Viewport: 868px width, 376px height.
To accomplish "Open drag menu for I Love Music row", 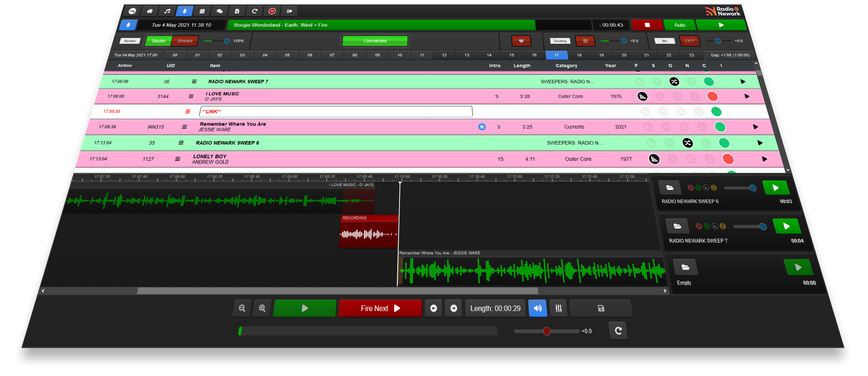I will pyautogui.click(x=191, y=96).
